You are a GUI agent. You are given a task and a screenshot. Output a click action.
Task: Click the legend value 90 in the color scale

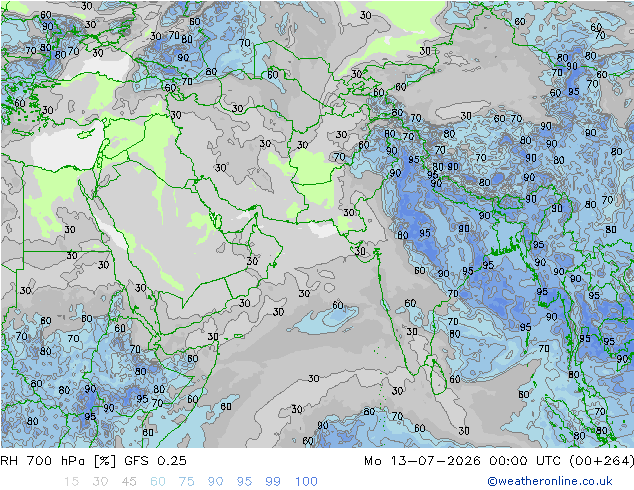tap(215, 482)
